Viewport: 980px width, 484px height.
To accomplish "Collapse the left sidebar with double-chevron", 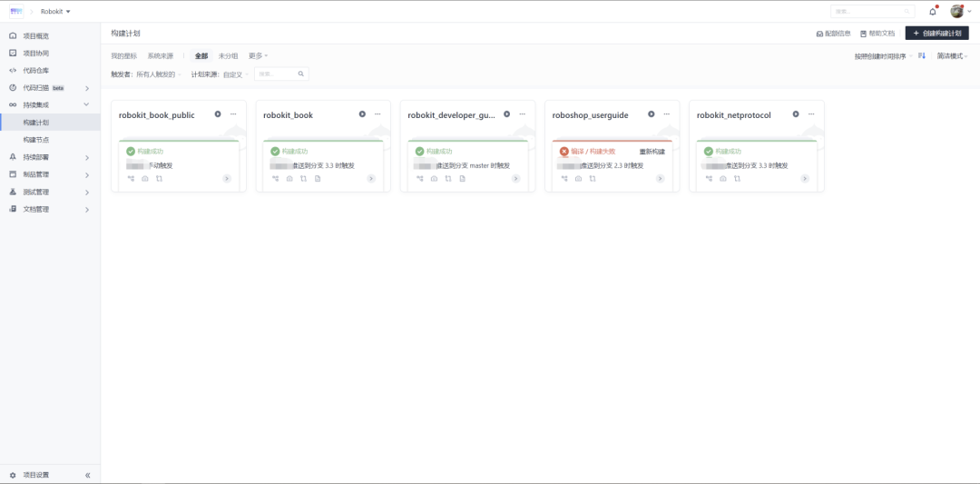I will coord(88,475).
